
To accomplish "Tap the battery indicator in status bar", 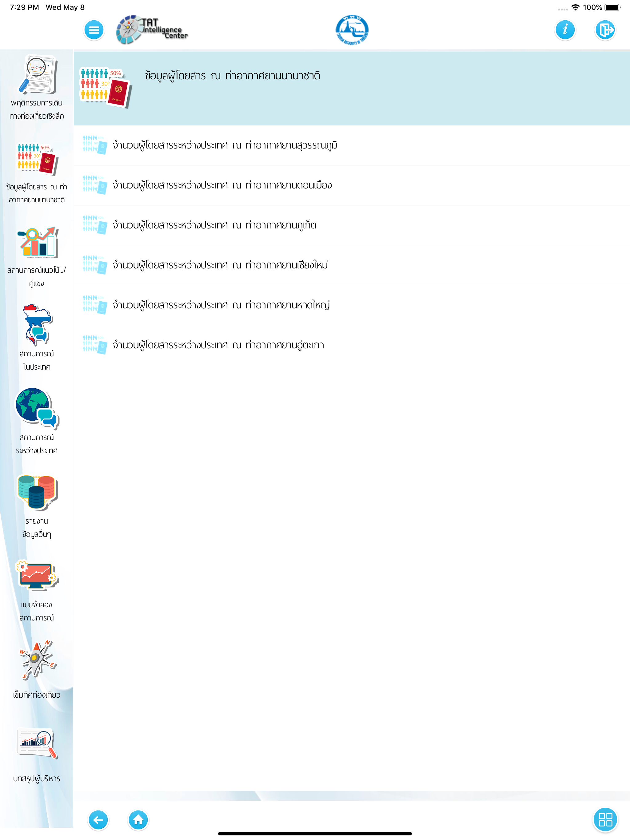I will click(x=612, y=7).
